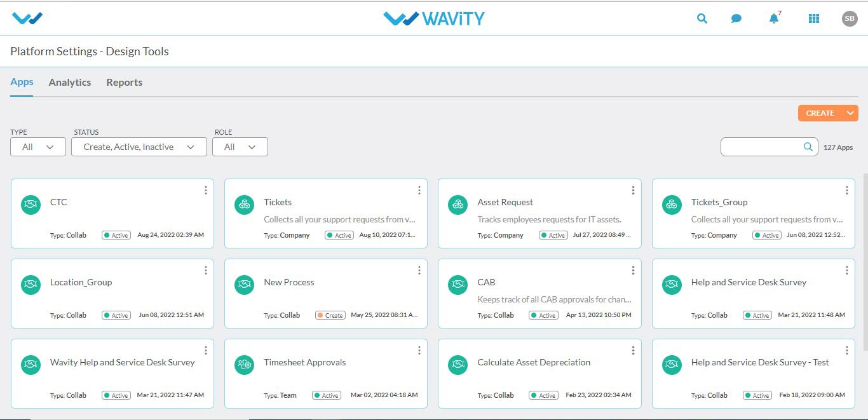
Task: Open three-dot menu on Wavity Help and Service Desk Survey
Action: click(205, 351)
